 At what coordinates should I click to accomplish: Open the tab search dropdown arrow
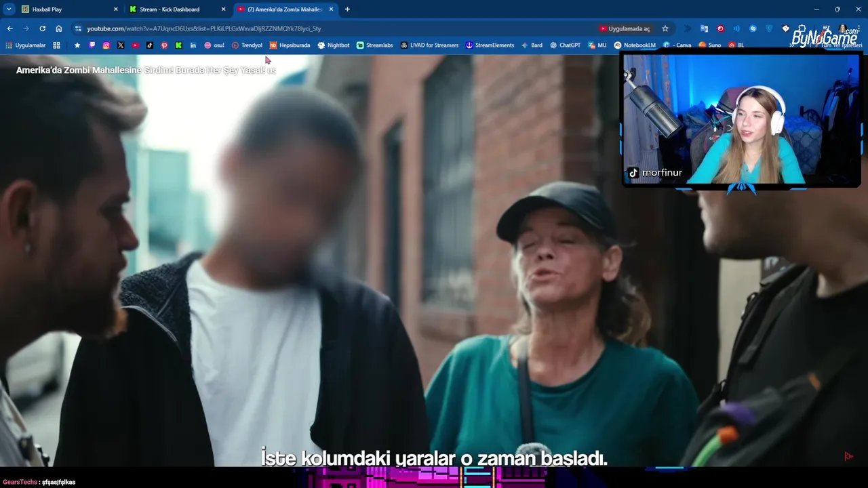(x=9, y=9)
